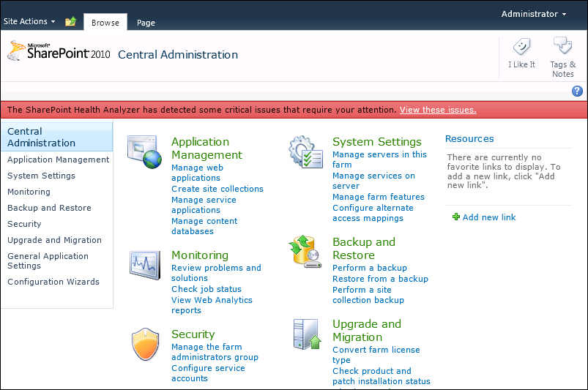Click the Backup and Restore database icon
The image size is (588, 390).
click(305, 252)
